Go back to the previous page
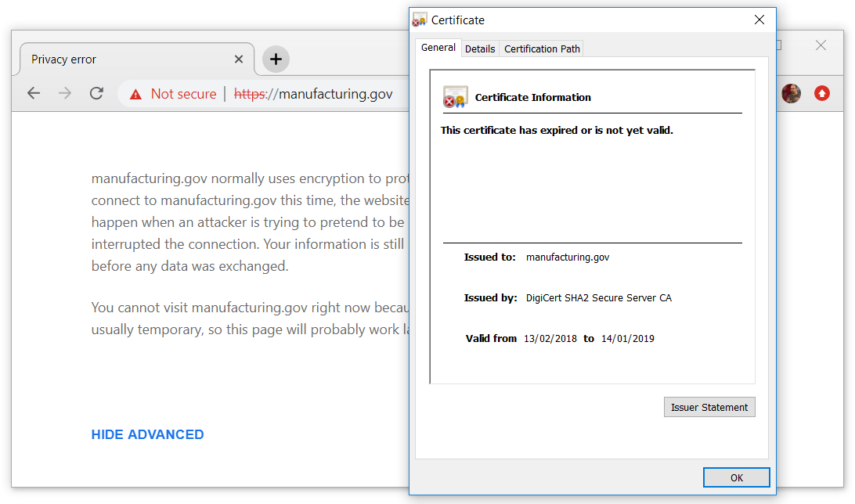This screenshot has width=855, height=504. click(x=34, y=93)
